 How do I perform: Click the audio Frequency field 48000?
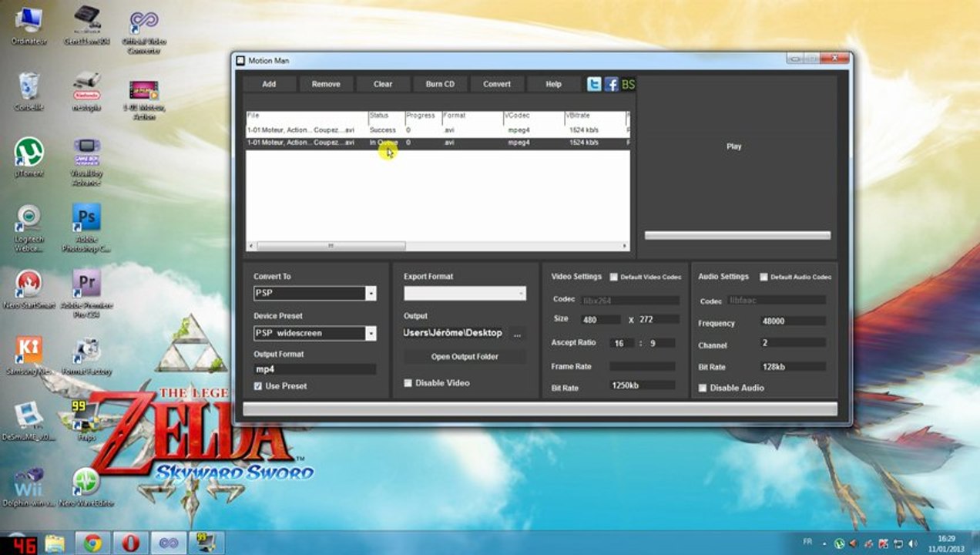(793, 321)
